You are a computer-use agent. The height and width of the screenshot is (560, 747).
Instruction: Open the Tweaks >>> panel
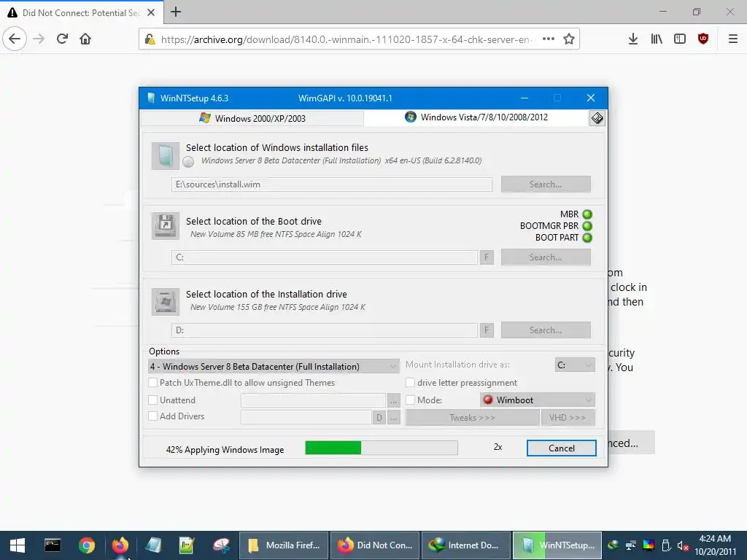(x=472, y=418)
